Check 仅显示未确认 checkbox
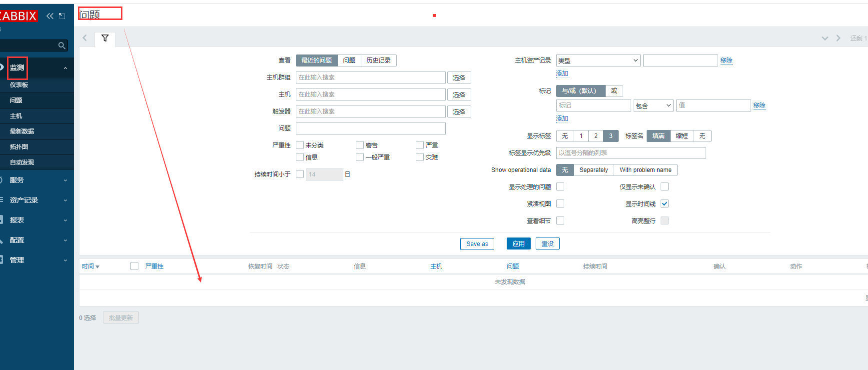 tap(665, 186)
